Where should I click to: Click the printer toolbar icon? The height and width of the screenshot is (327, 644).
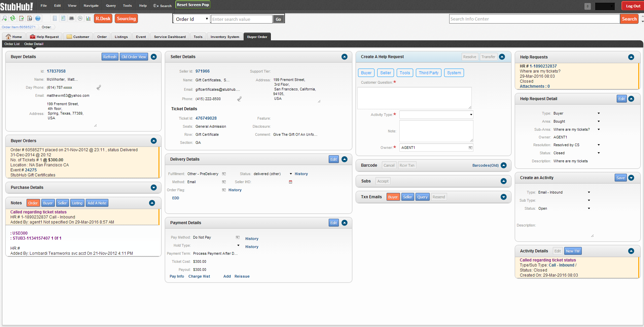coord(72,18)
